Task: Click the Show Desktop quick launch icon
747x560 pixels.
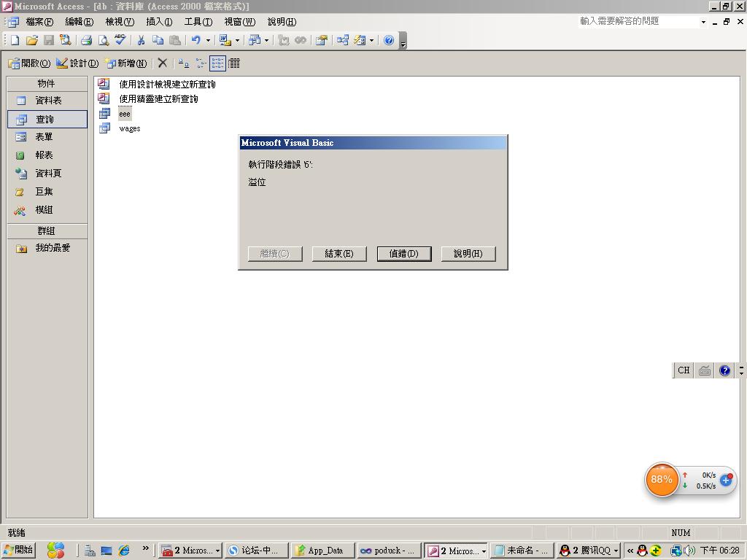Action: (107, 551)
